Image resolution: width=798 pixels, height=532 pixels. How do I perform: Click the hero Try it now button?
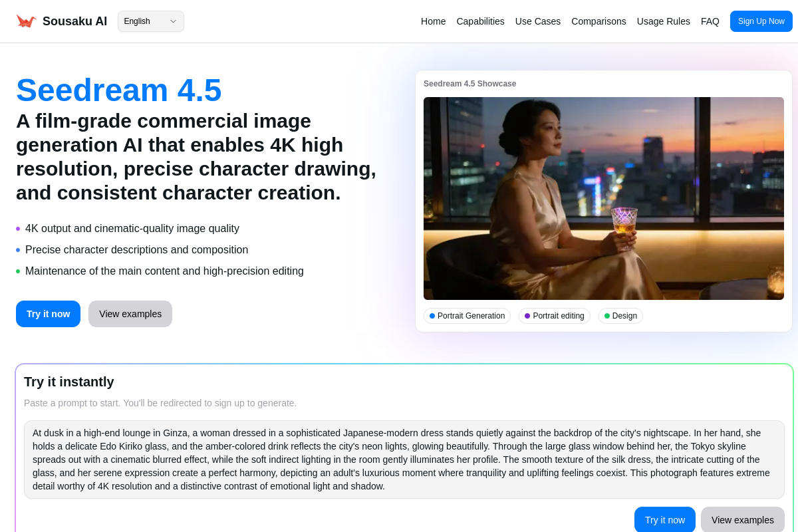tap(48, 314)
